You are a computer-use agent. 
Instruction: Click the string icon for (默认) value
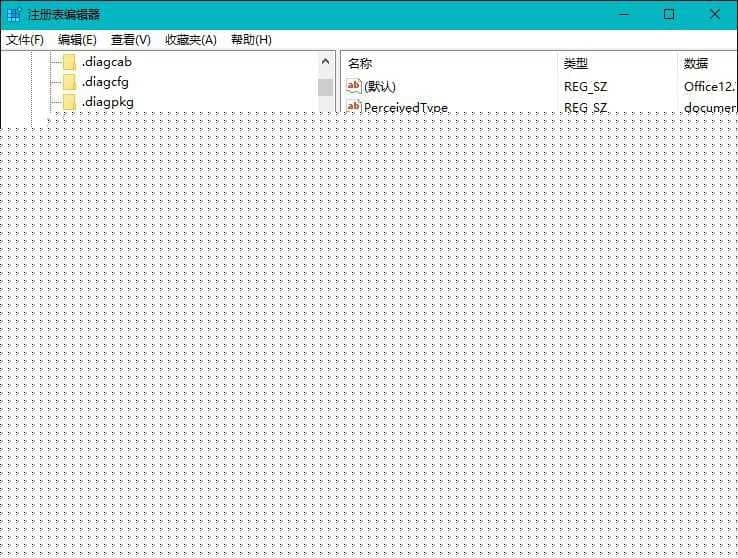(x=353, y=86)
